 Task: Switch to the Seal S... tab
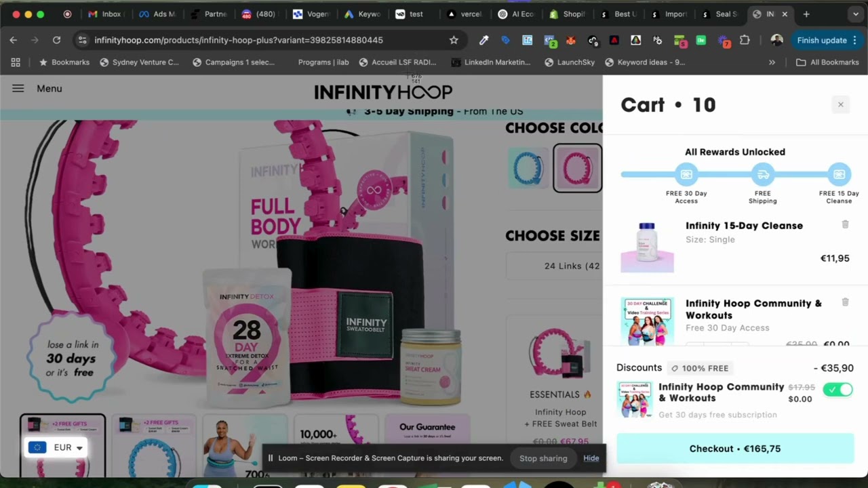tap(720, 14)
